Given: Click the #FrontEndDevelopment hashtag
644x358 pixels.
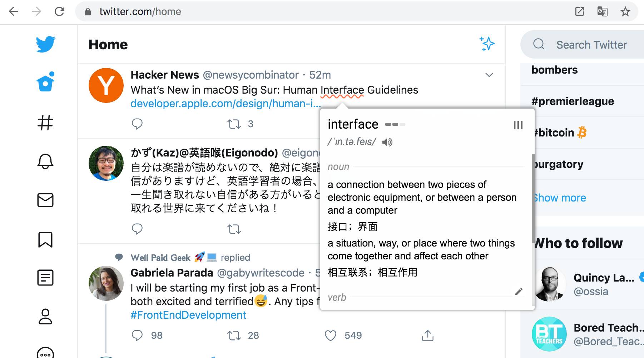Looking at the screenshot, I should coord(188,315).
